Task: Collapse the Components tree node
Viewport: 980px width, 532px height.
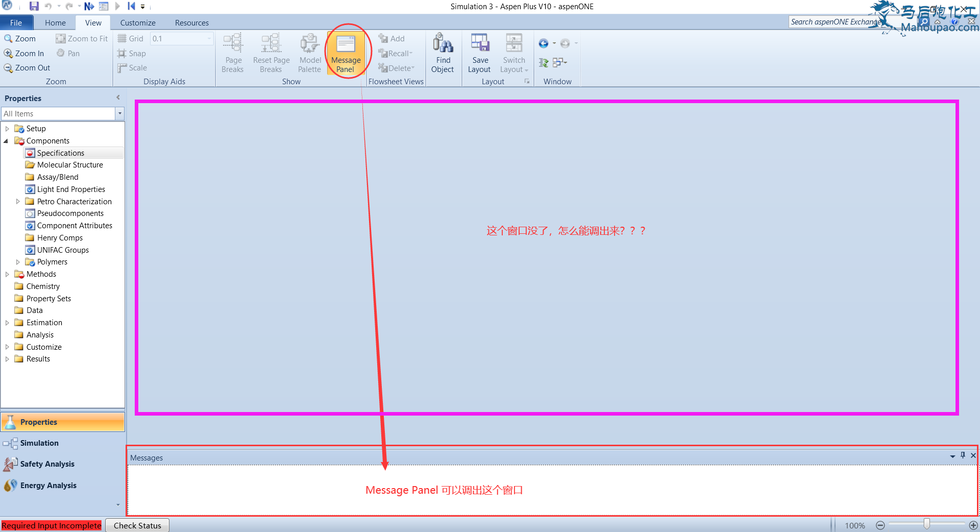Action: tap(6, 141)
